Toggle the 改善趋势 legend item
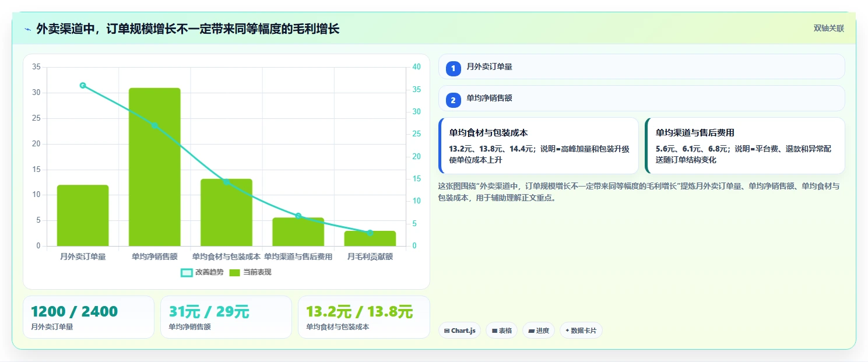 click(x=202, y=272)
